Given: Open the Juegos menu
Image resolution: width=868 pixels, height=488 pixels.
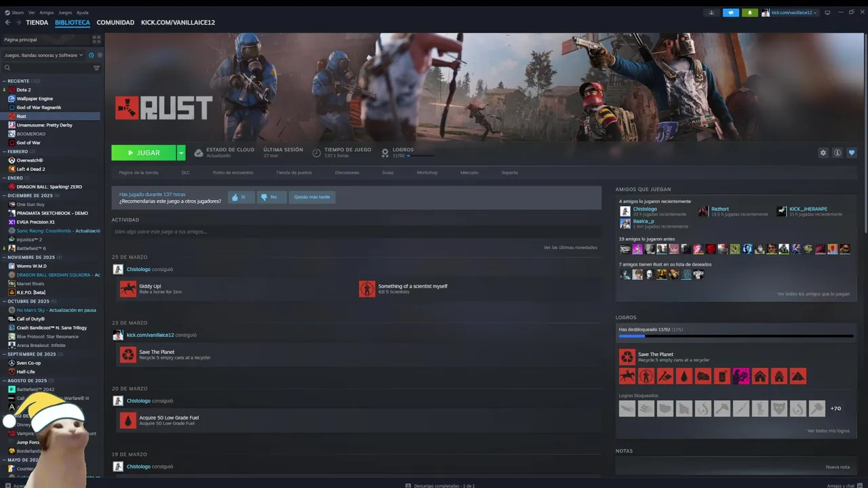Looking at the screenshot, I should [x=65, y=12].
